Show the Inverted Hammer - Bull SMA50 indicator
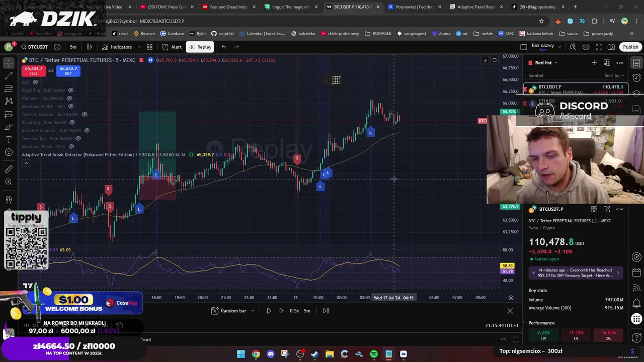The height and width of the screenshot is (362, 644). click(x=87, y=130)
